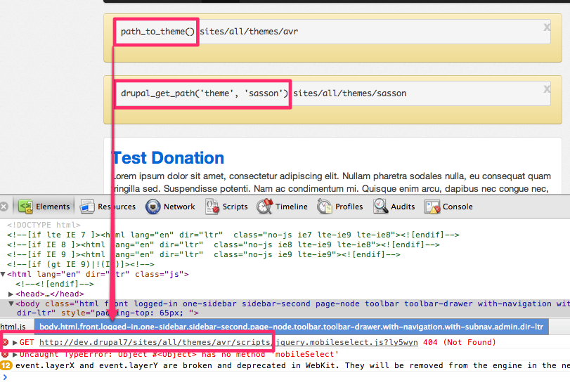Switch to the Elements tab label
Viewport: 570px width, 392px height.
click(53, 207)
